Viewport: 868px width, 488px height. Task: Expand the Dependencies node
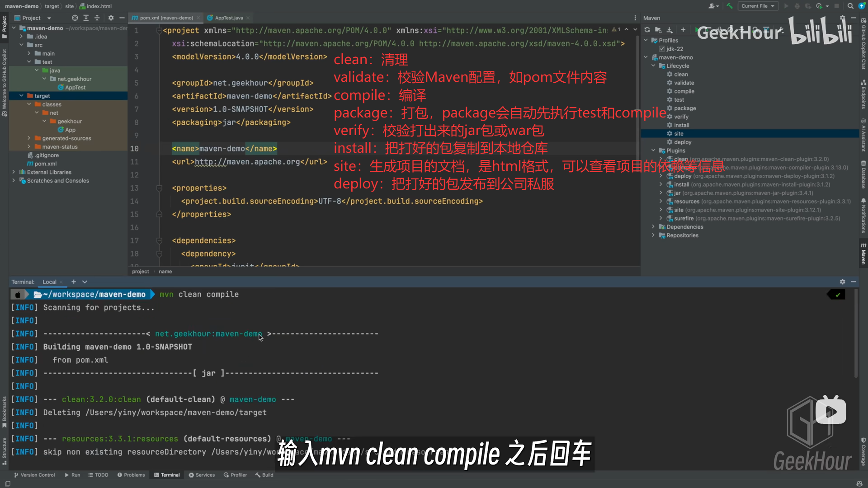(653, 227)
